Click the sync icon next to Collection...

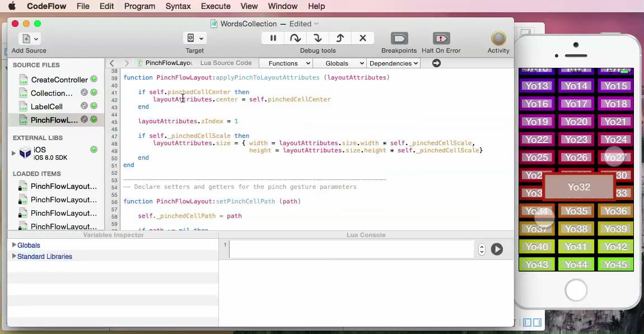[84, 92]
